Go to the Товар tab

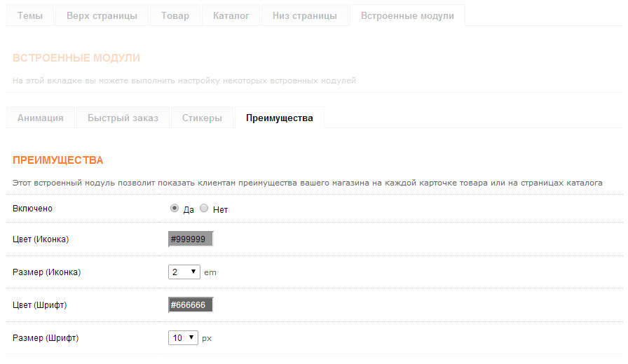175,15
